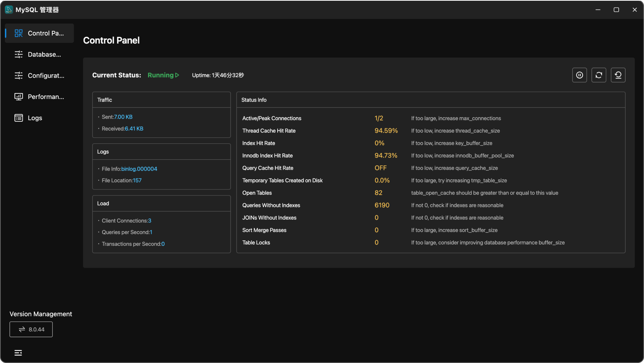This screenshot has height=363, width=644.
Task: Maximize the MySQL manager window
Action: 616,9
